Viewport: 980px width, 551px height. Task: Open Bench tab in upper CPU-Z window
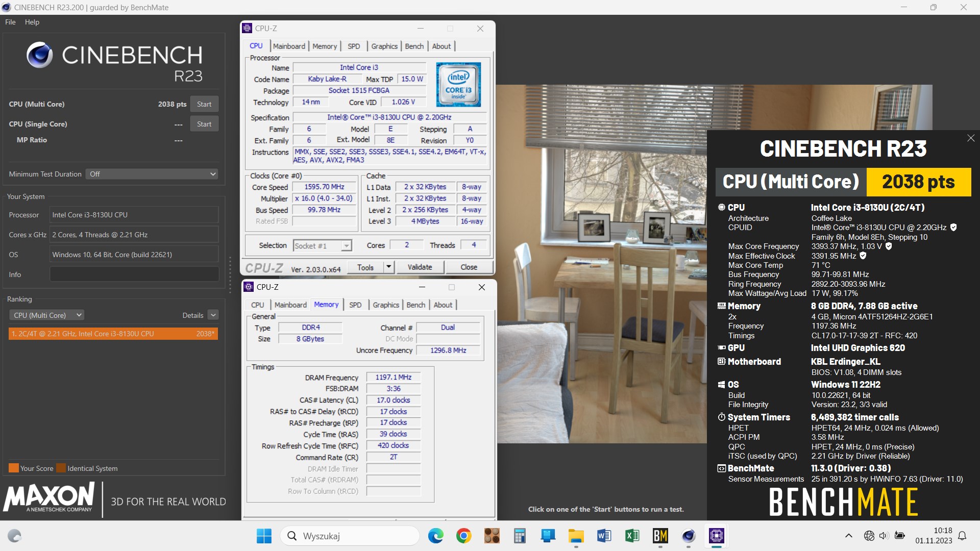414,46
